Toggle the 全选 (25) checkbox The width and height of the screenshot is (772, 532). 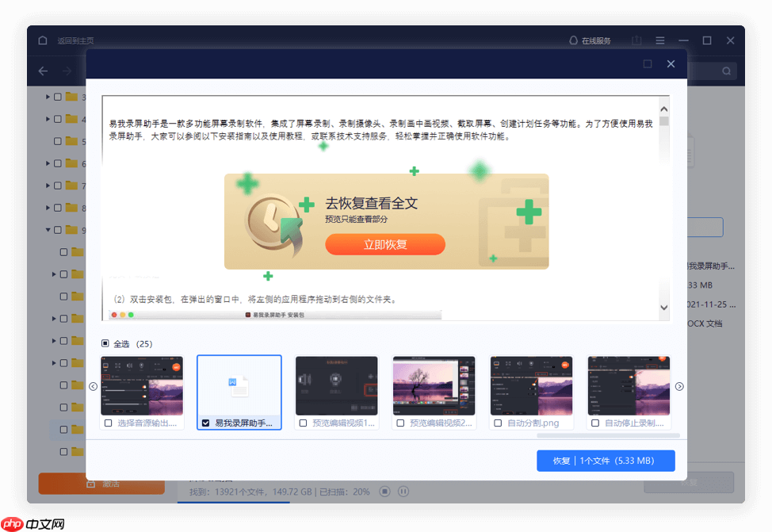[105, 344]
